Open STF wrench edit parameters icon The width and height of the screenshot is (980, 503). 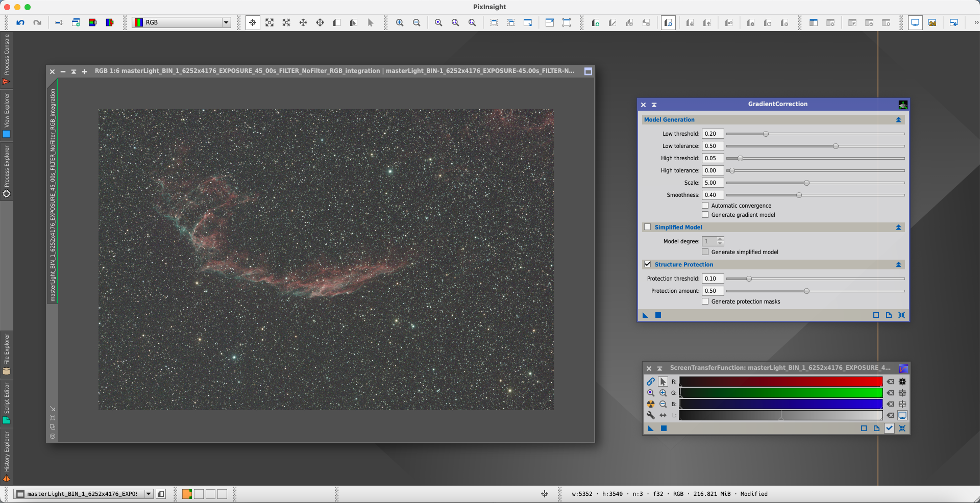point(651,415)
